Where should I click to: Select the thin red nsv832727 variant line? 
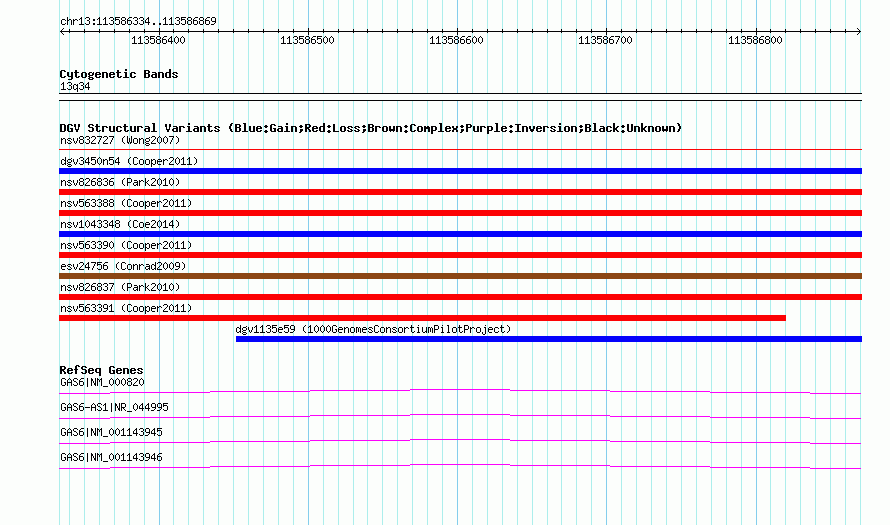(x=460, y=150)
